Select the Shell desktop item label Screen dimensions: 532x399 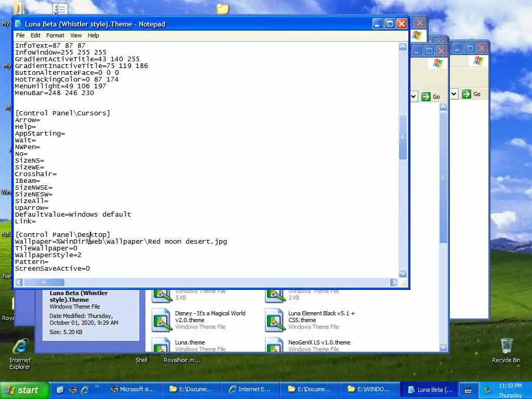[141, 360]
